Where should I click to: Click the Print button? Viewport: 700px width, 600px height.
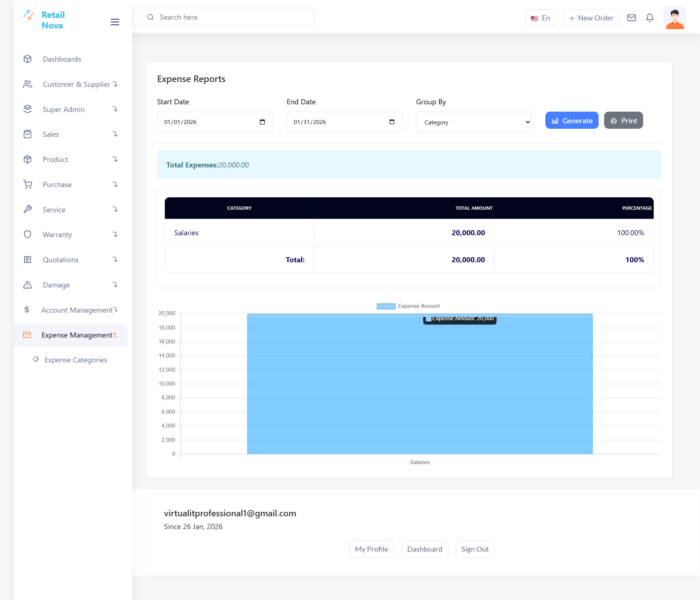[x=623, y=120]
